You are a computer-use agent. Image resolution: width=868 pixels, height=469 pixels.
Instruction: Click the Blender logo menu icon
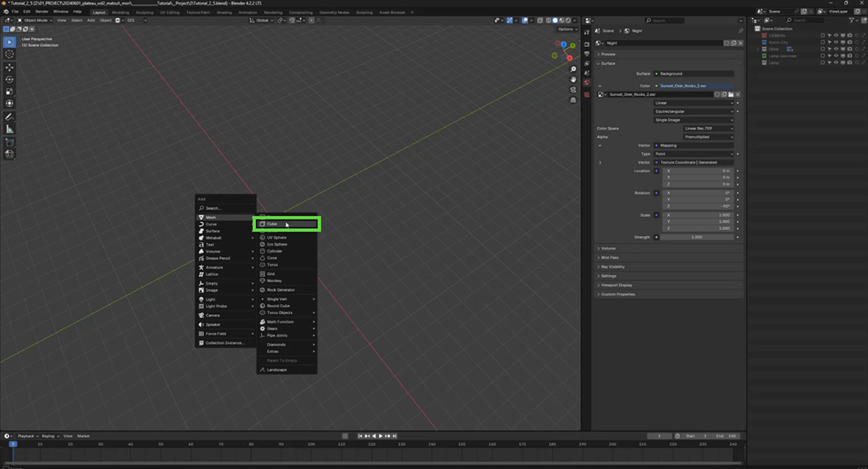coord(7,12)
